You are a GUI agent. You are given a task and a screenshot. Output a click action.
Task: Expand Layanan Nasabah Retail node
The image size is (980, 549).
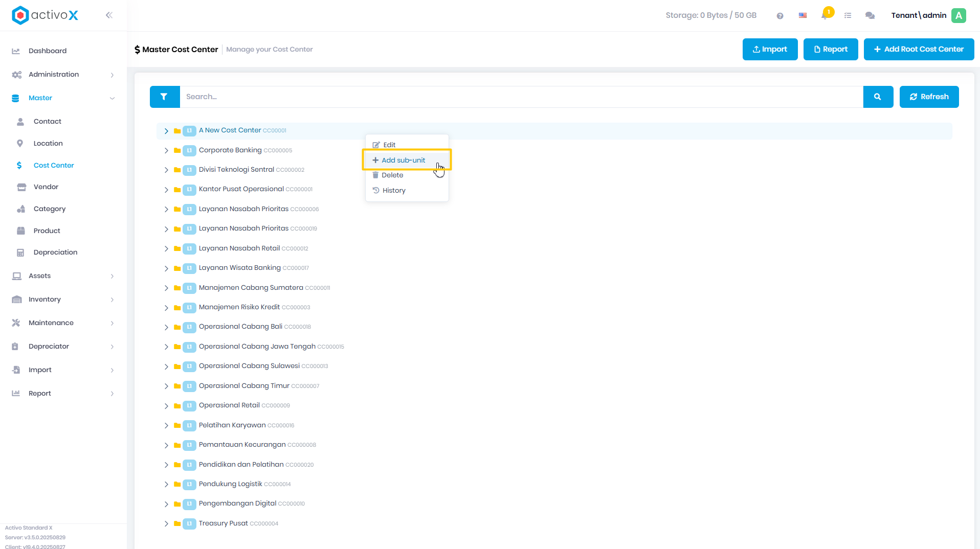(x=166, y=249)
